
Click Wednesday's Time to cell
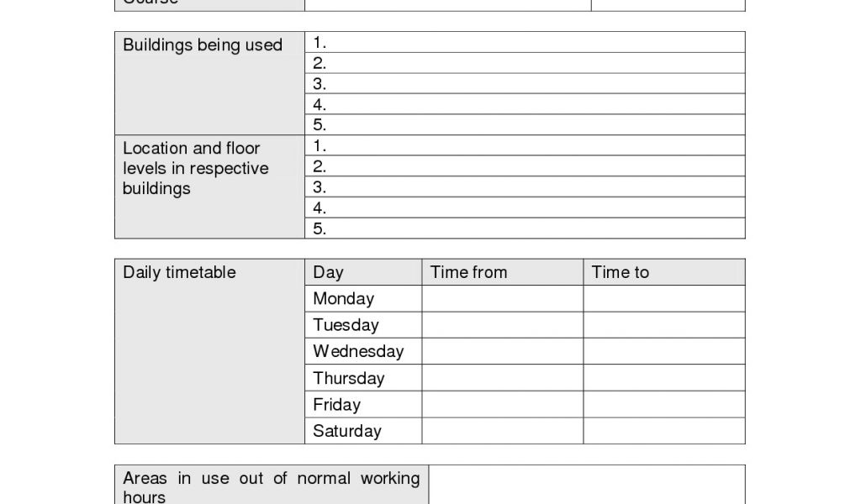click(663, 351)
